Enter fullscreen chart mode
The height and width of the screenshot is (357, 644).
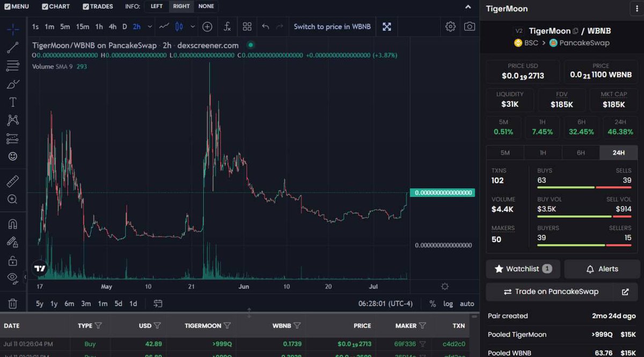coord(386,27)
